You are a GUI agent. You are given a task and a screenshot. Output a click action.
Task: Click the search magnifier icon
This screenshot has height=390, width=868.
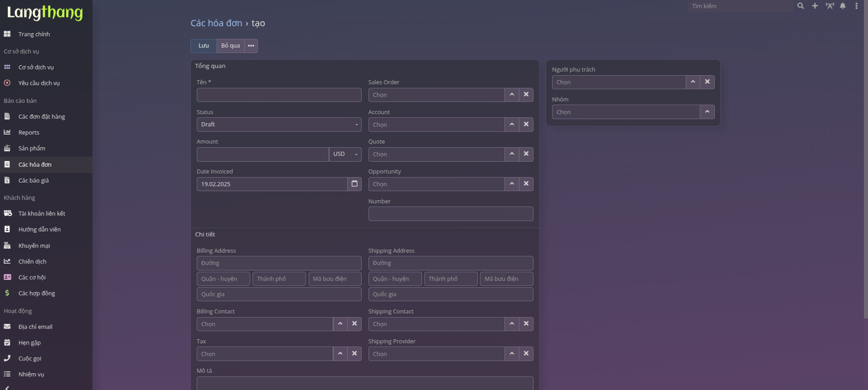coord(800,6)
